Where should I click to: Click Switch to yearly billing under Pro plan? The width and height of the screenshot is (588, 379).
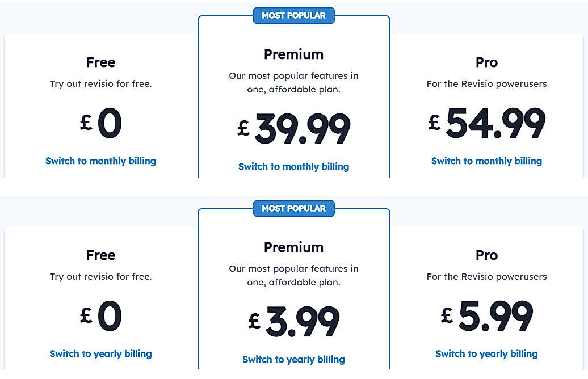click(486, 353)
